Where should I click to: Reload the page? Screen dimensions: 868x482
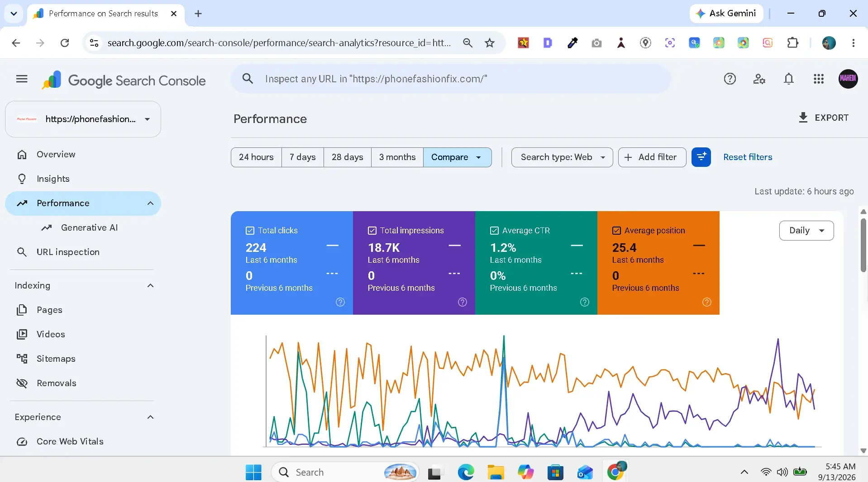pyautogui.click(x=65, y=43)
